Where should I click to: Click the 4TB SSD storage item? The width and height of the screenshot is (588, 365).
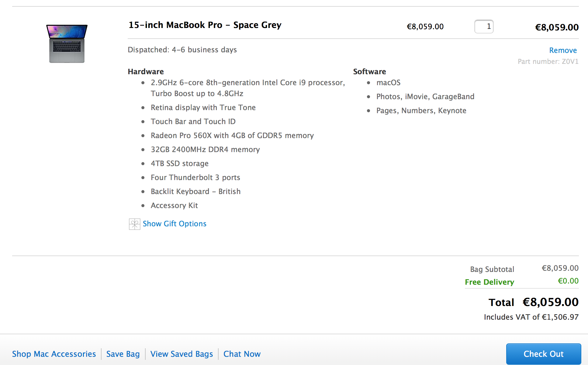point(180,163)
